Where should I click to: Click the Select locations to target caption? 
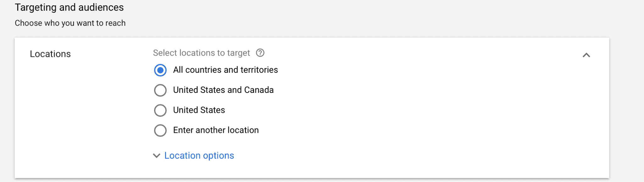201,53
